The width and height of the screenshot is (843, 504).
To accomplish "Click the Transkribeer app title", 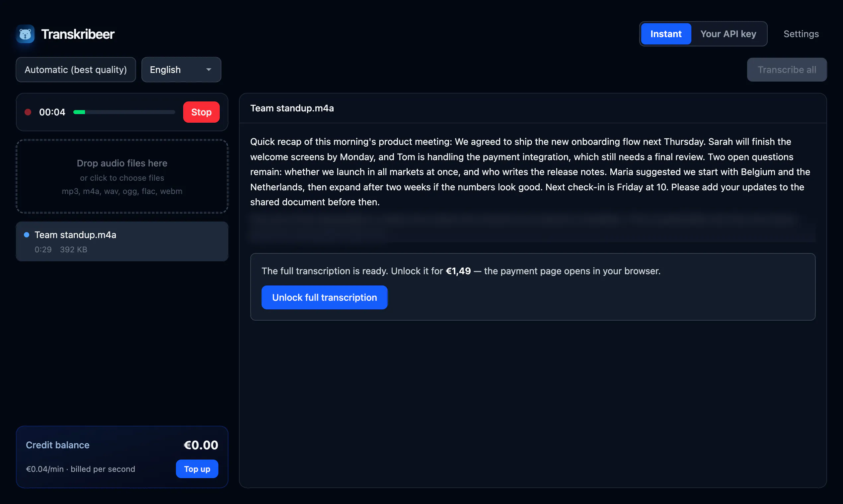I will (78, 34).
